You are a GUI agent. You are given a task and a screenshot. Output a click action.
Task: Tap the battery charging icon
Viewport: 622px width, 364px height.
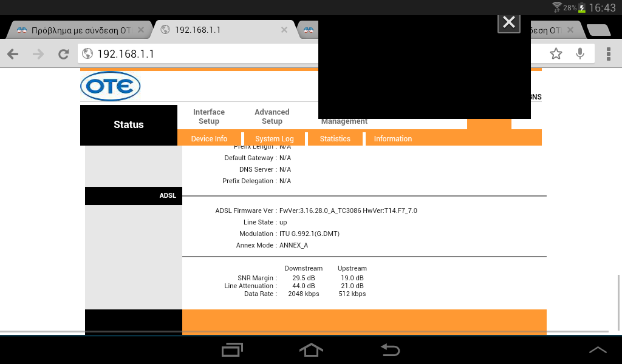click(x=581, y=7)
